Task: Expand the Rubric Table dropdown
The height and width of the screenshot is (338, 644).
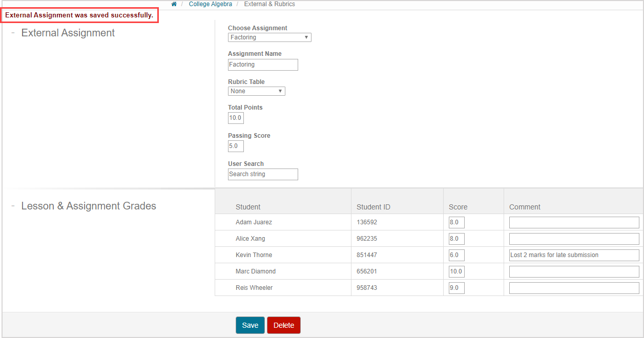Action: pyautogui.click(x=256, y=91)
